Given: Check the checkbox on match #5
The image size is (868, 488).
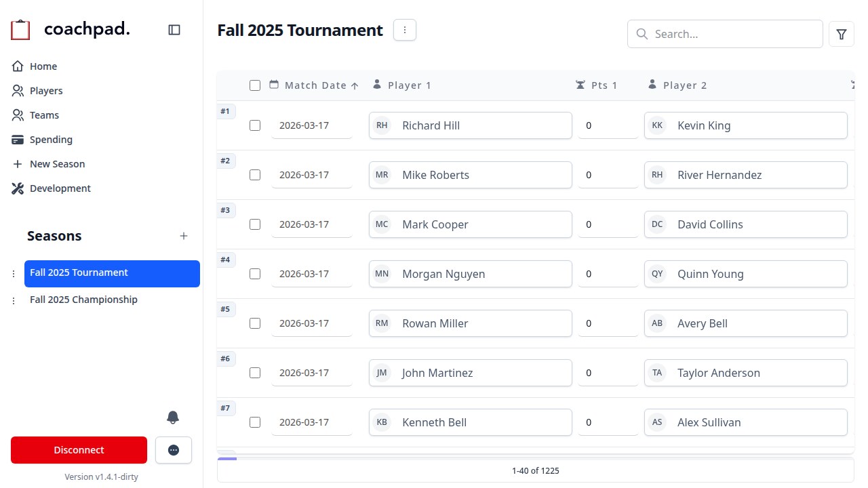Looking at the screenshot, I should pos(255,323).
